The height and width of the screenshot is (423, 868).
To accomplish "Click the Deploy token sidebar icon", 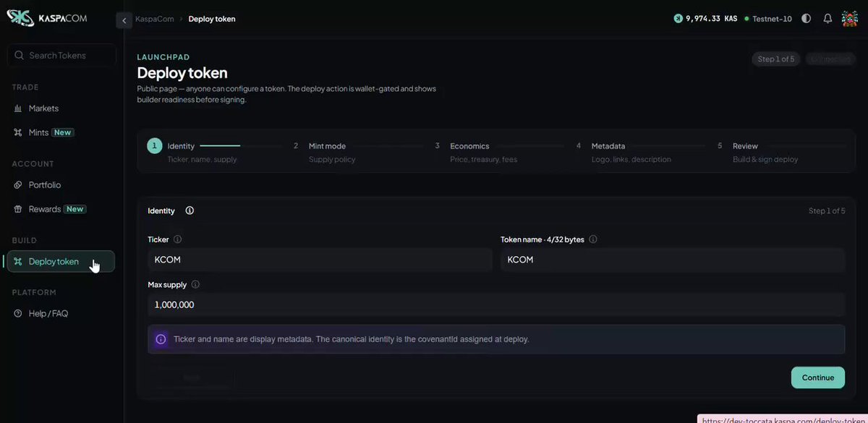I will (x=19, y=262).
